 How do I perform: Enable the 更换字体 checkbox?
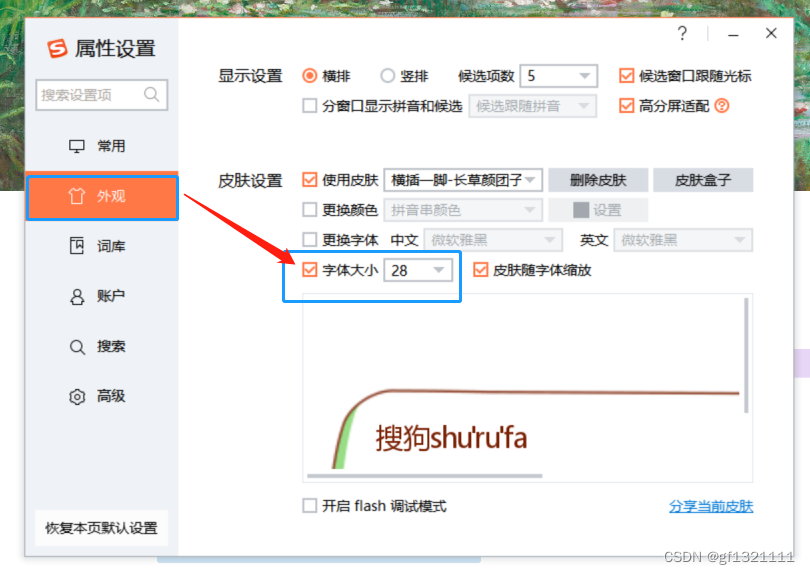[309, 240]
